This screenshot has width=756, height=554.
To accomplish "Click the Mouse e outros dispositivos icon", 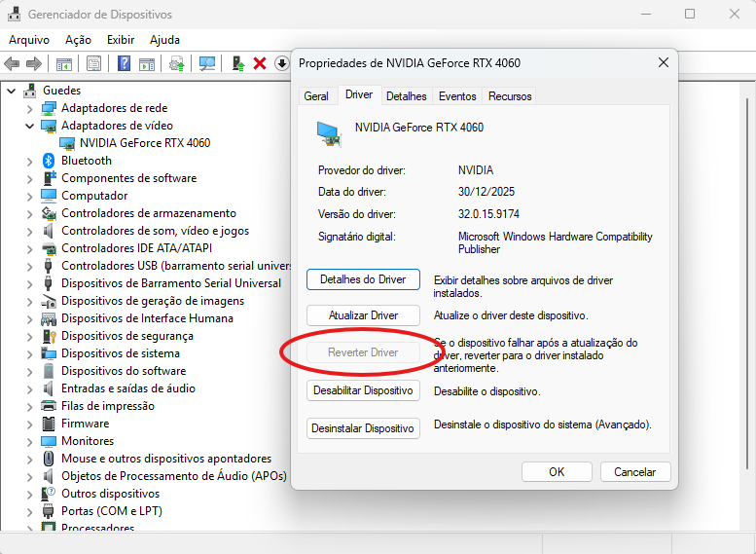I will click(x=49, y=459).
